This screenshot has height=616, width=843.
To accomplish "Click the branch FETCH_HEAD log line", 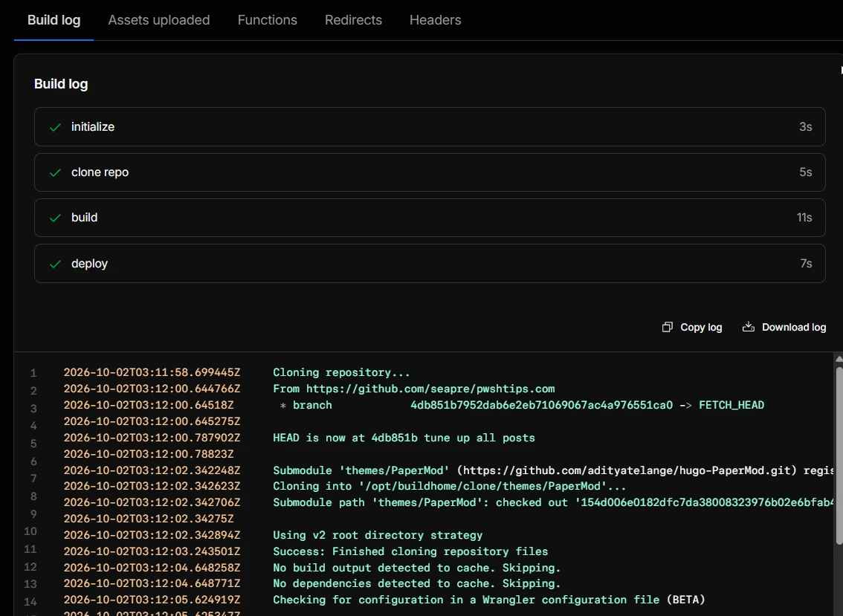I will [x=522, y=405].
